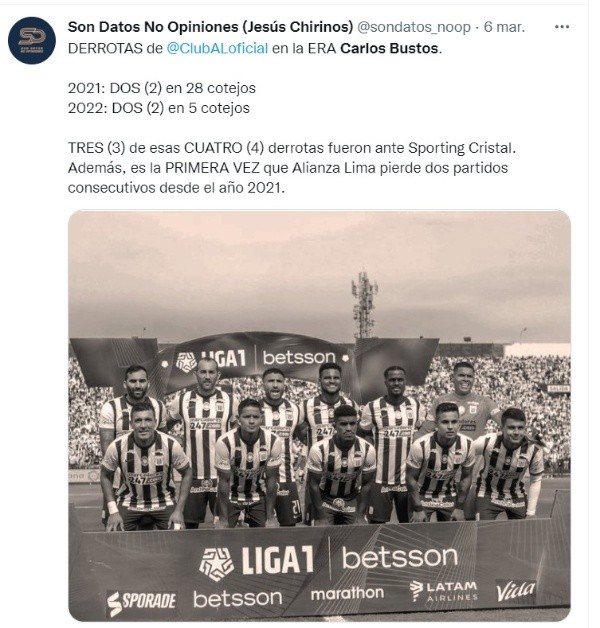This screenshot has width=600, height=628.
Task: Click the text 'consecutivos desde el año 2021'
Action: [174, 187]
